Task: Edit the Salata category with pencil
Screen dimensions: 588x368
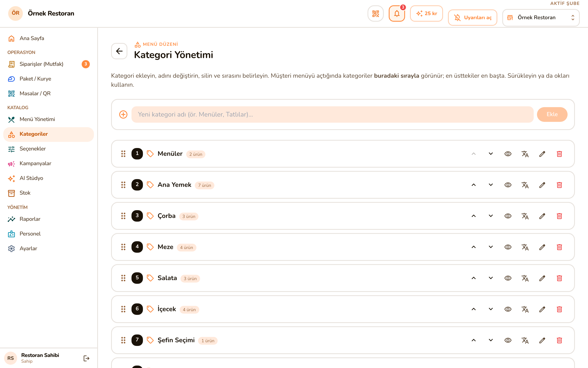Action: [542, 278]
